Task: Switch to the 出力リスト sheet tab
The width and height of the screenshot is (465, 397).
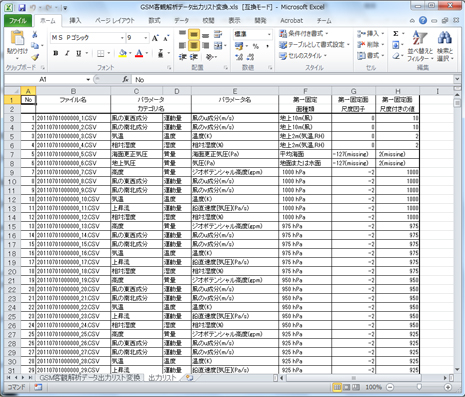Action: point(162,378)
